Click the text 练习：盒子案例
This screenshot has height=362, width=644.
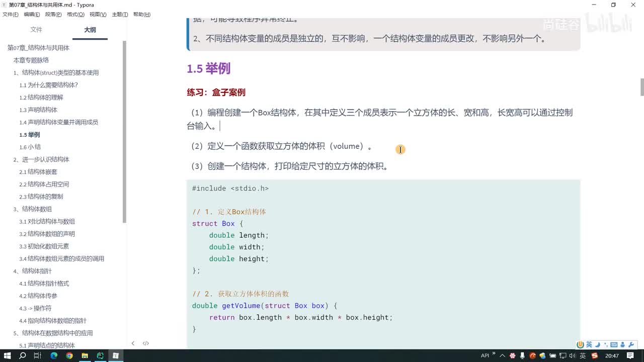click(x=216, y=93)
